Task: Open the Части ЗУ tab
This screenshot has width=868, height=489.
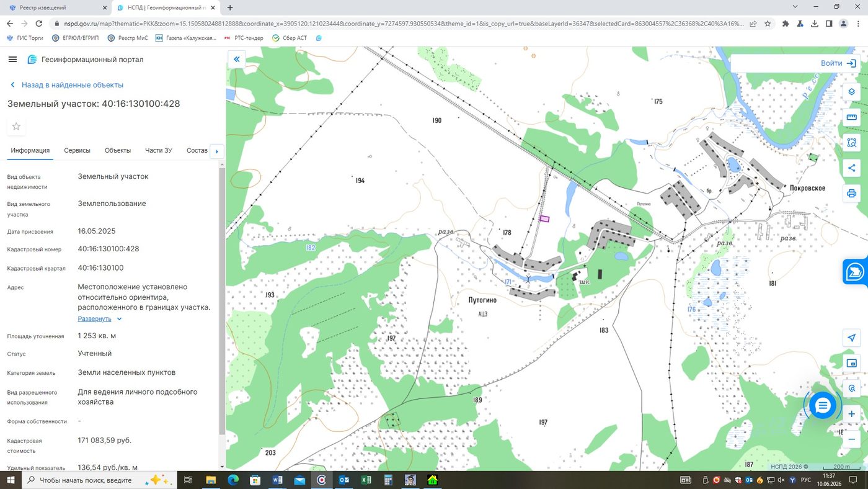Action: pyautogui.click(x=159, y=151)
